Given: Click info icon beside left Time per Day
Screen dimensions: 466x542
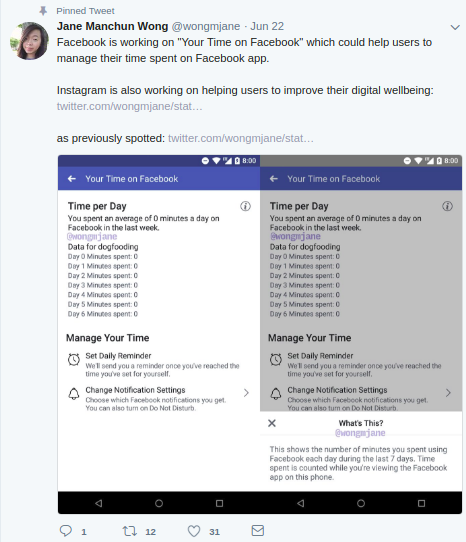Looking at the screenshot, I should (245, 206).
